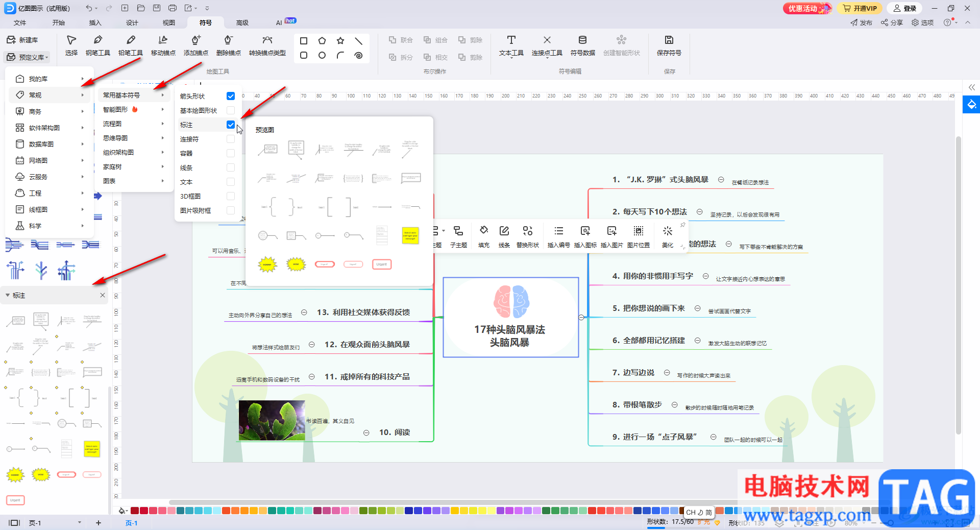Viewport: 980px width, 530px height.
Task: Open the 商务 menu category
Action: (50, 111)
